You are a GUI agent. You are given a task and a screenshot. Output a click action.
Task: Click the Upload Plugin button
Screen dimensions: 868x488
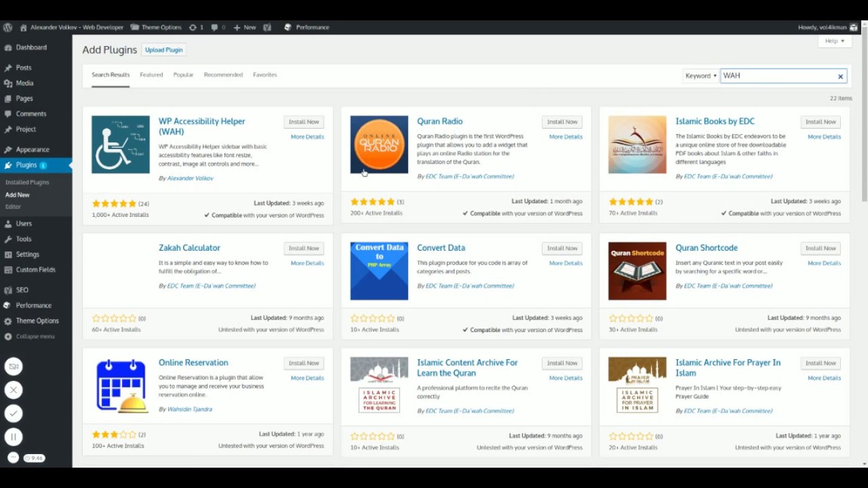click(x=164, y=49)
